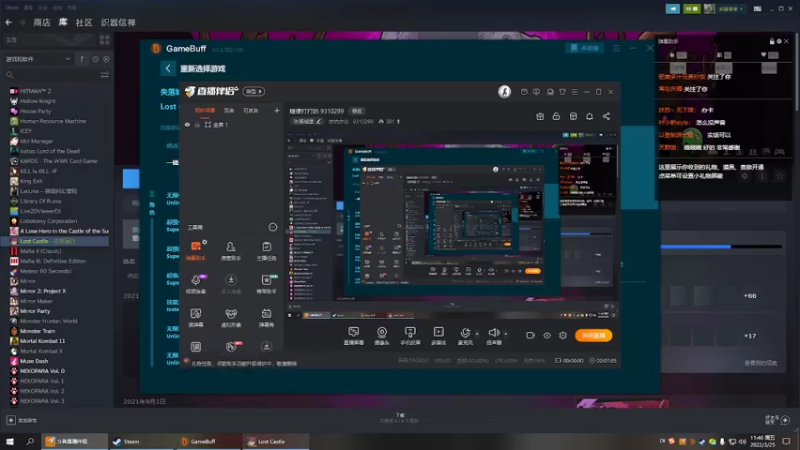Click the share icon above preview
This screenshot has height=450, width=800.
tap(606, 116)
